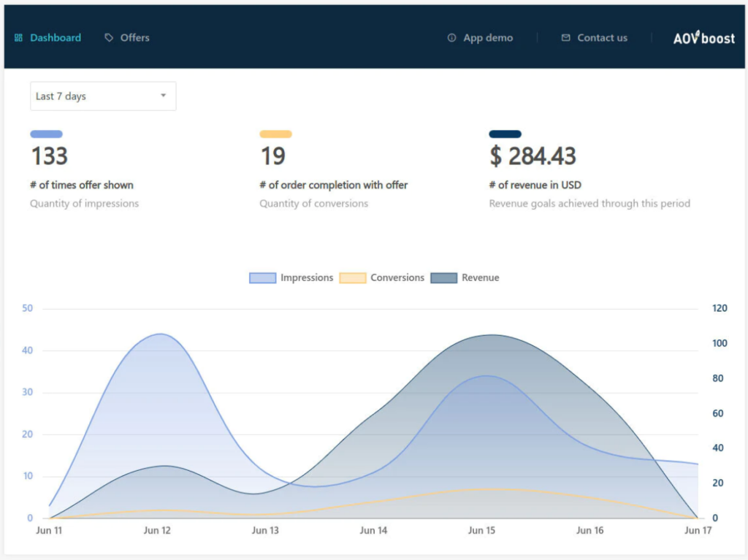Click the Jun 13 axis label
This screenshot has width=748, height=560.
point(265,530)
